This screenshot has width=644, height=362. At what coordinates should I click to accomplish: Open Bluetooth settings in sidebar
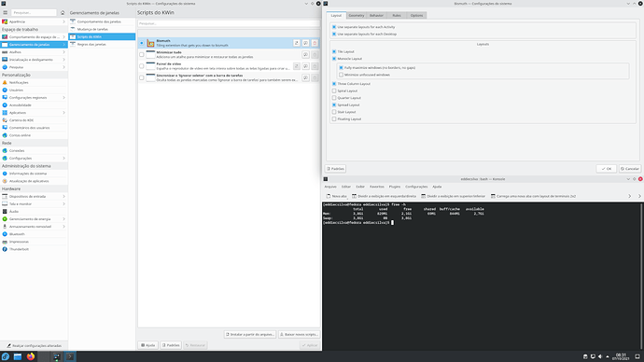pos(34,234)
